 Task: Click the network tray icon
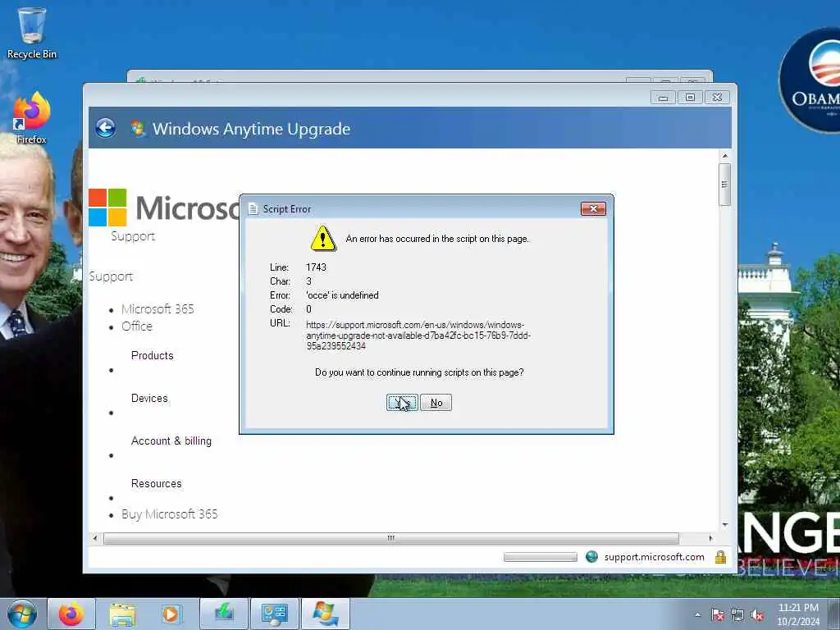coord(737,615)
